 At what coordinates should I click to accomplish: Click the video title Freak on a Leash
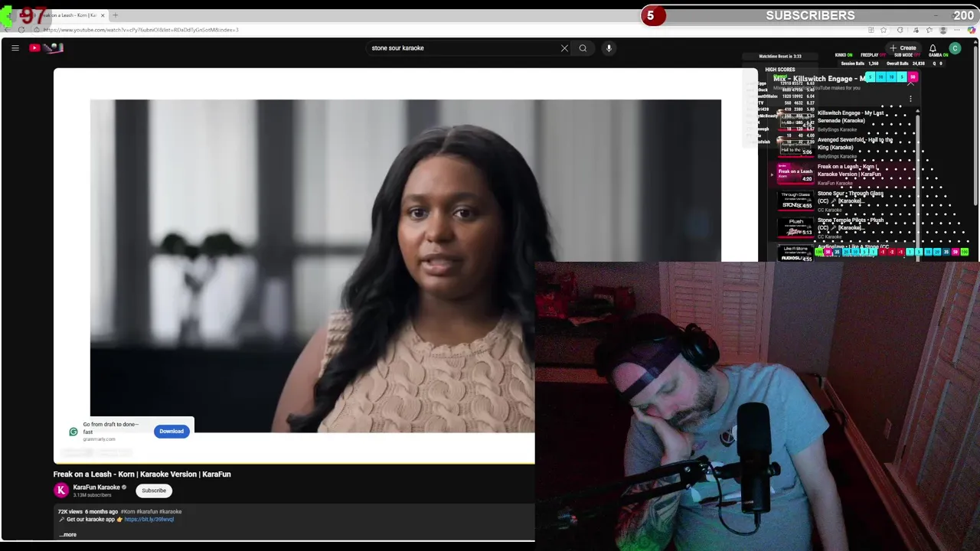pos(142,474)
